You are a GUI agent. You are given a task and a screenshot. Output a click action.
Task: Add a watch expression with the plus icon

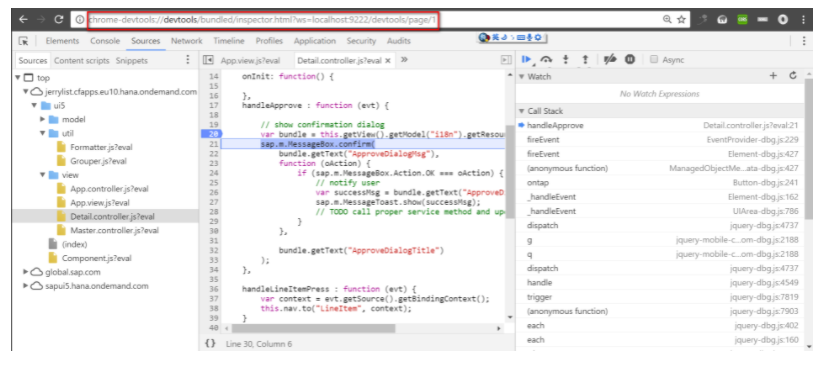(x=773, y=76)
